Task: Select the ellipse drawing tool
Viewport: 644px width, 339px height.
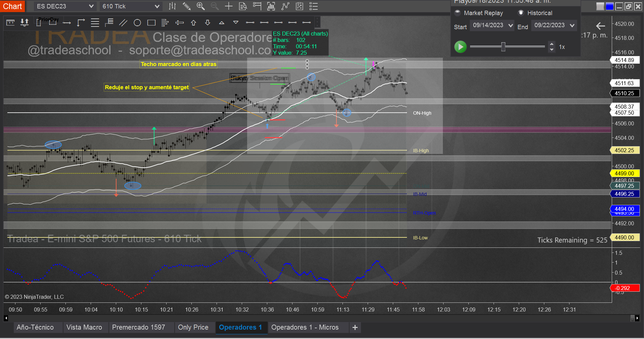Action: point(137,22)
